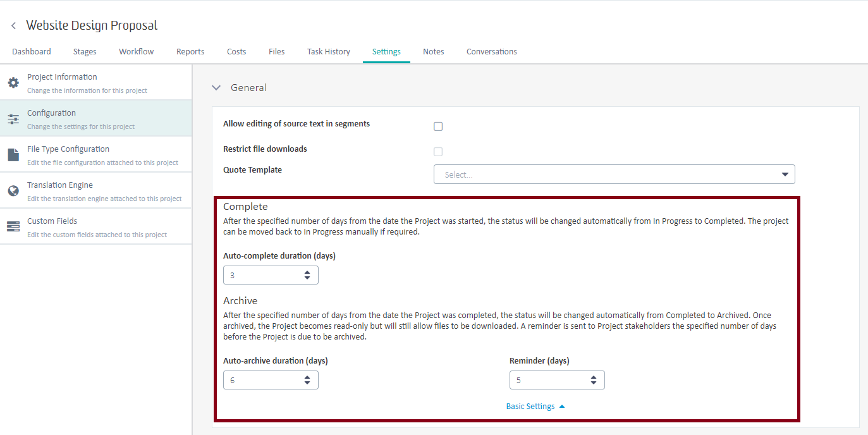Click the Reminder (days) label
Image resolution: width=868 pixels, height=435 pixels.
(539, 361)
